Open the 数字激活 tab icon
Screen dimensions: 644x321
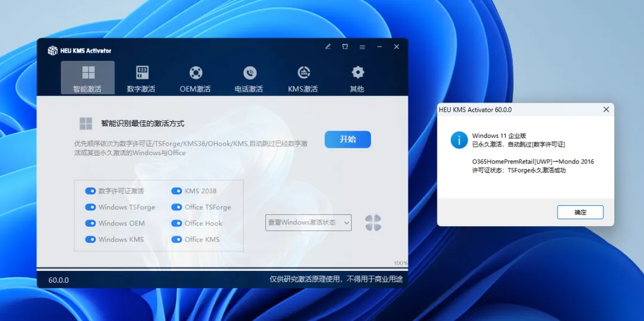coord(142,73)
